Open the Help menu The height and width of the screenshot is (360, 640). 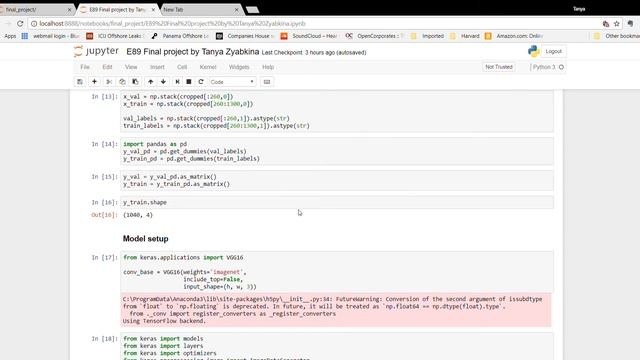click(x=268, y=67)
